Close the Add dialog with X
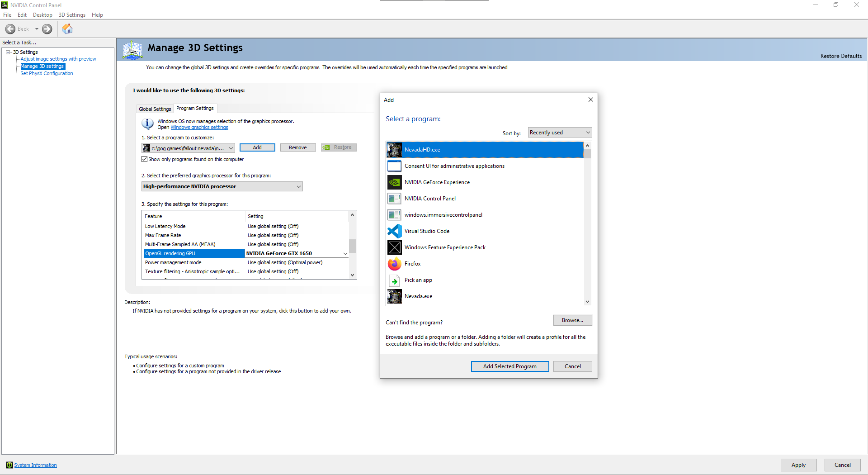 tap(590, 100)
